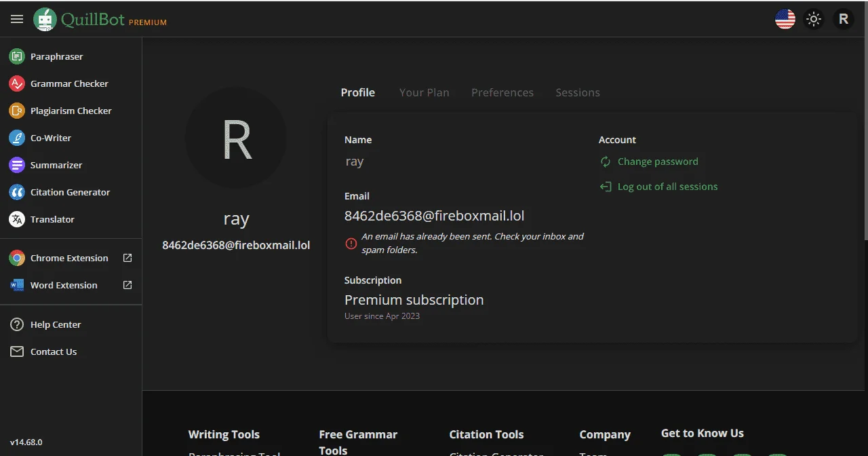Switch to the Preferences tab
This screenshot has width=868, height=456.
502,92
